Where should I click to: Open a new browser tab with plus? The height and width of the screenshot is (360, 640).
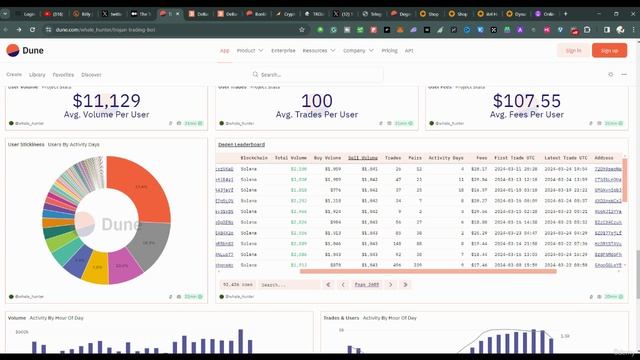(565, 14)
